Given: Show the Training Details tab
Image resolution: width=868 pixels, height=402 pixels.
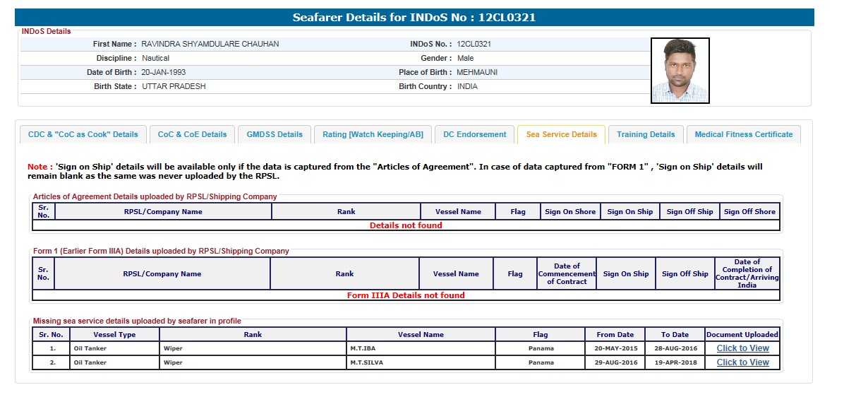Looking at the screenshot, I should (x=646, y=134).
